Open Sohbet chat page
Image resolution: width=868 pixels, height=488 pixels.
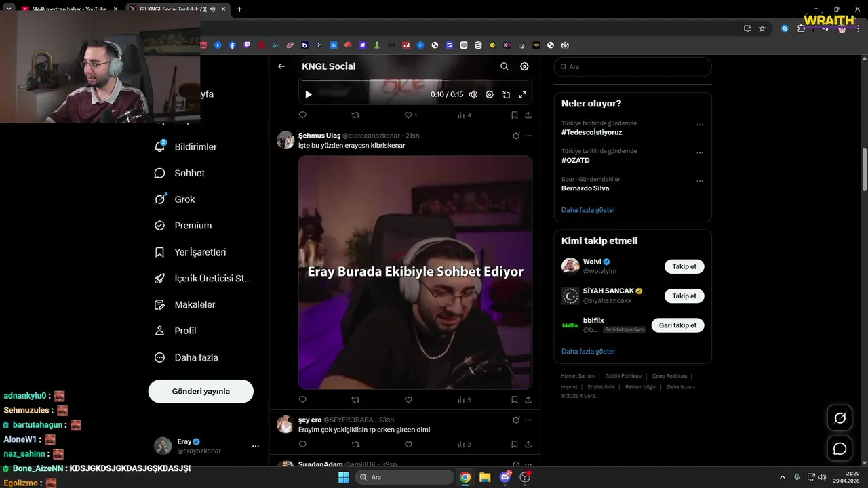tap(180, 173)
